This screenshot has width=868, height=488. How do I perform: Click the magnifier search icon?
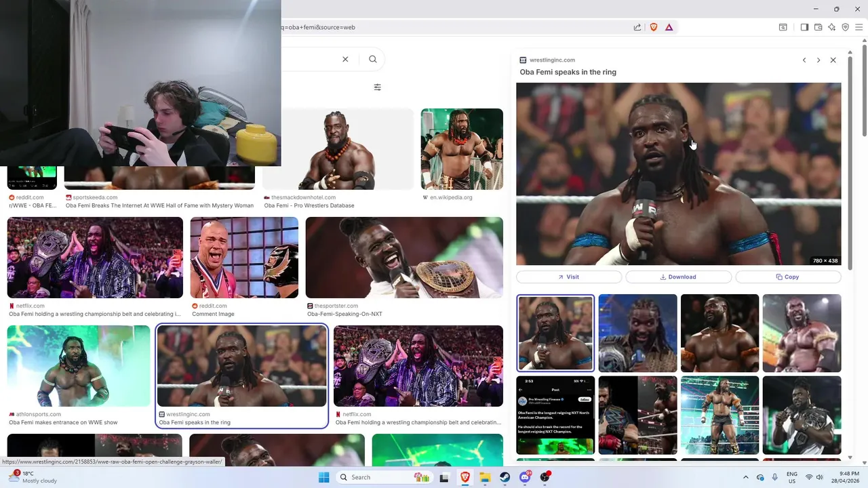pyautogui.click(x=373, y=59)
